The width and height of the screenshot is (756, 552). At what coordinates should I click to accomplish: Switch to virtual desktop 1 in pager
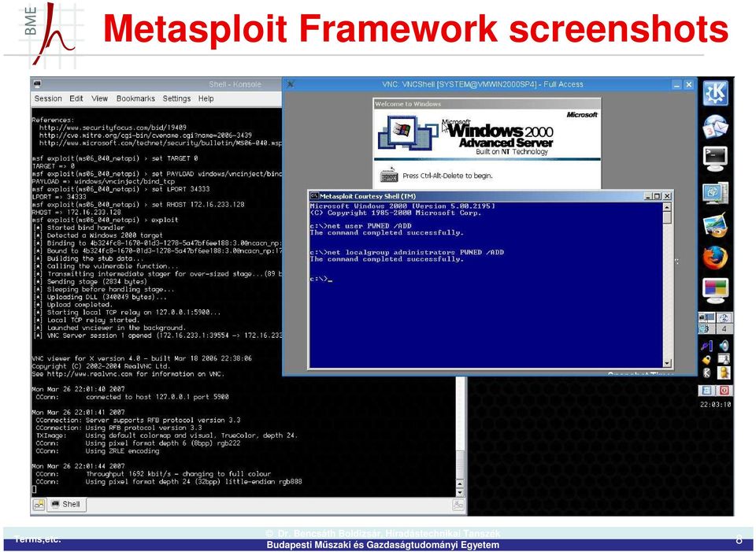(x=707, y=317)
